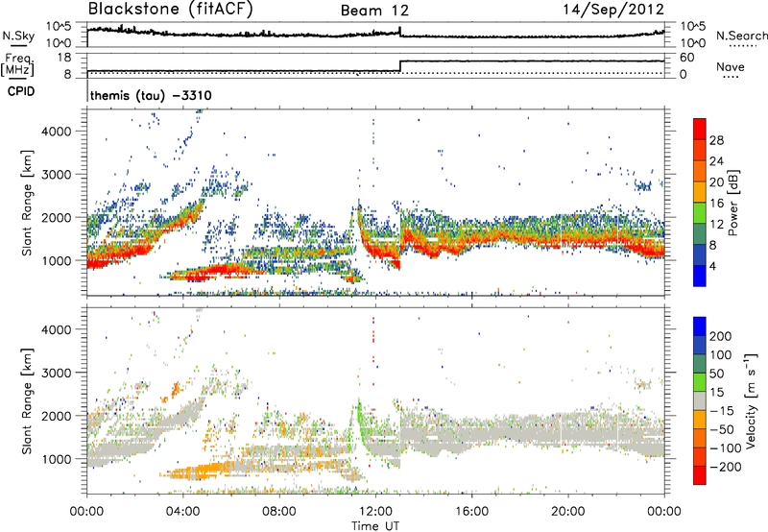
Task: Click the '4' label on Power color bar
Action: click(x=712, y=266)
